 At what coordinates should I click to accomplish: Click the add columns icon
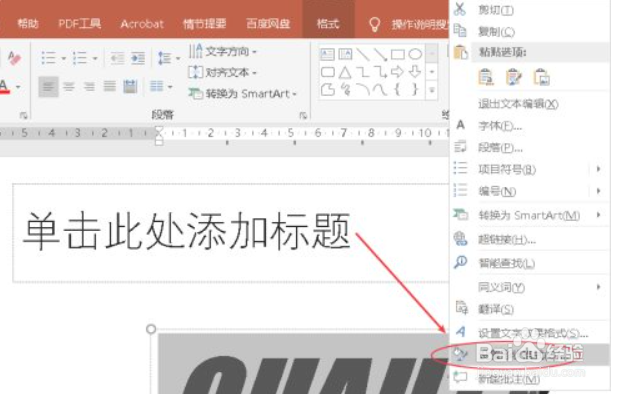(x=157, y=86)
